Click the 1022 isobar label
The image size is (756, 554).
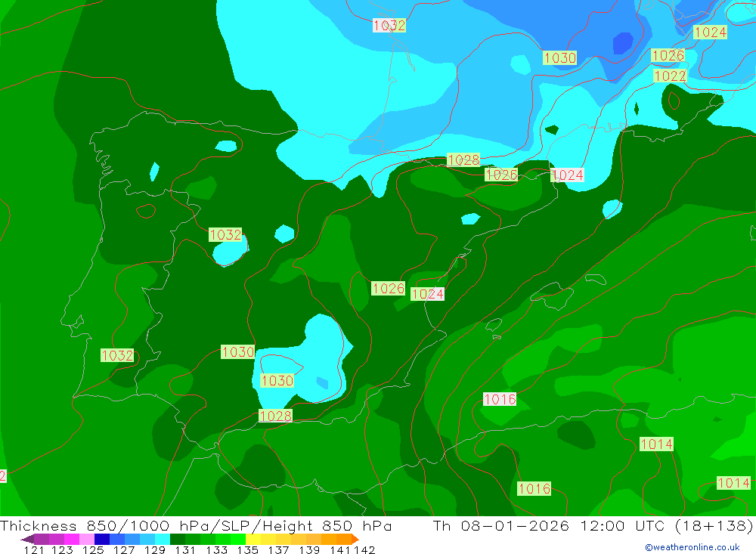[670, 76]
